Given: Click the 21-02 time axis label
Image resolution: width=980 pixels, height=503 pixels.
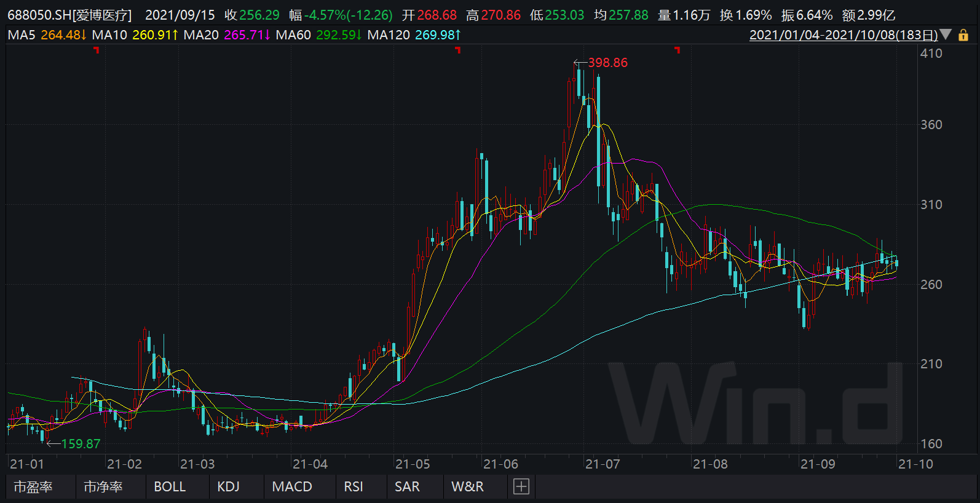Looking at the screenshot, I should click(x=124, y=464).
